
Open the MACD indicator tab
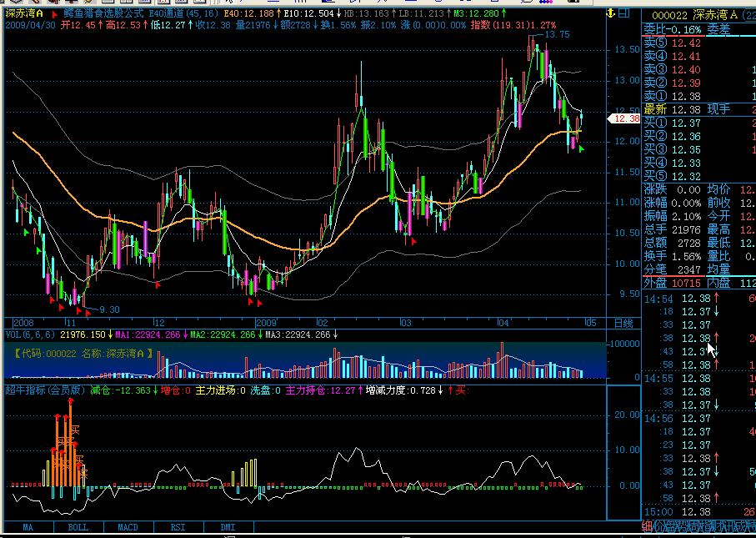pos(128,527)
